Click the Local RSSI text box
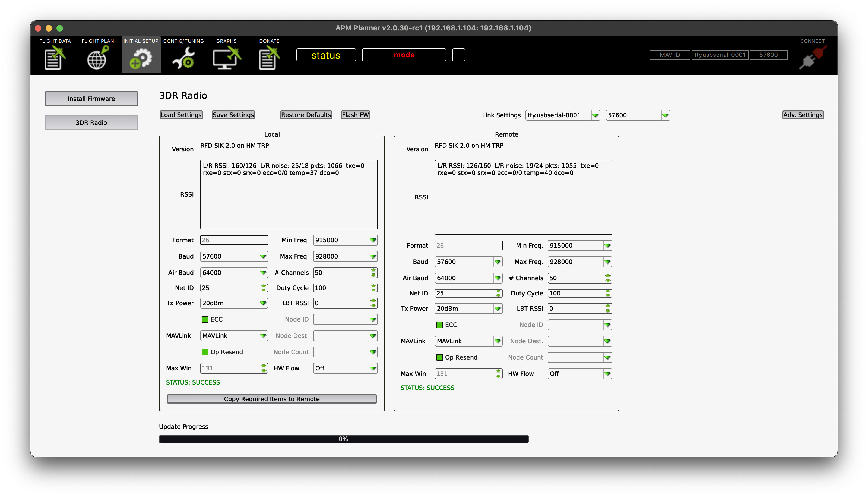The width and height of the screenshot is (868, 497). click(289, 194)
